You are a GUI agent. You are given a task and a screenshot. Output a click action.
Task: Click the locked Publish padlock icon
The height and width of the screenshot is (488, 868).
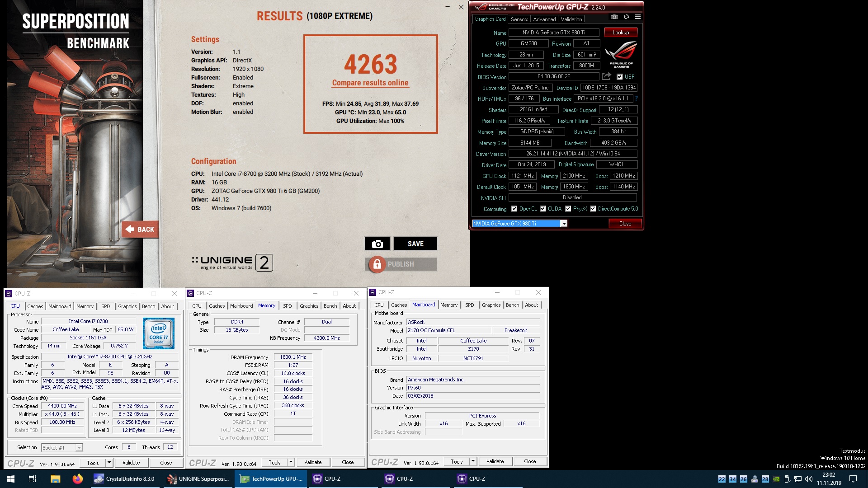[377, 264]
